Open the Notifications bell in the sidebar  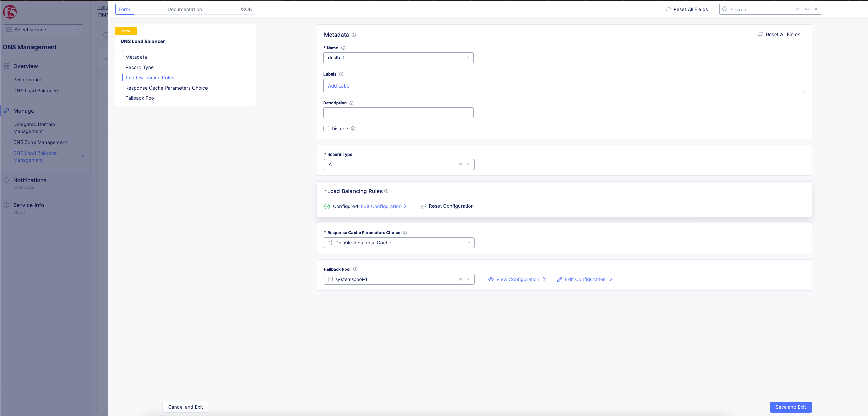7,180
